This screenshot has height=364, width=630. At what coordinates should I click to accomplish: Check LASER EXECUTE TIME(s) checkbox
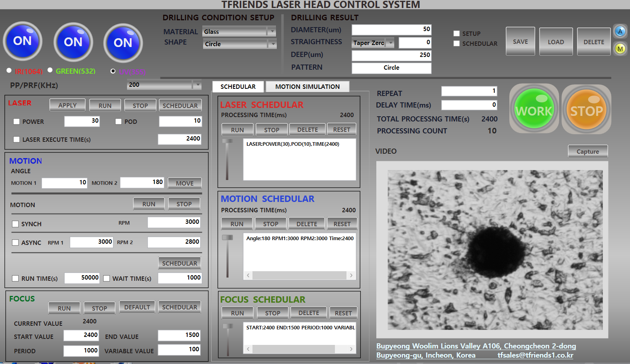point(16,139)
